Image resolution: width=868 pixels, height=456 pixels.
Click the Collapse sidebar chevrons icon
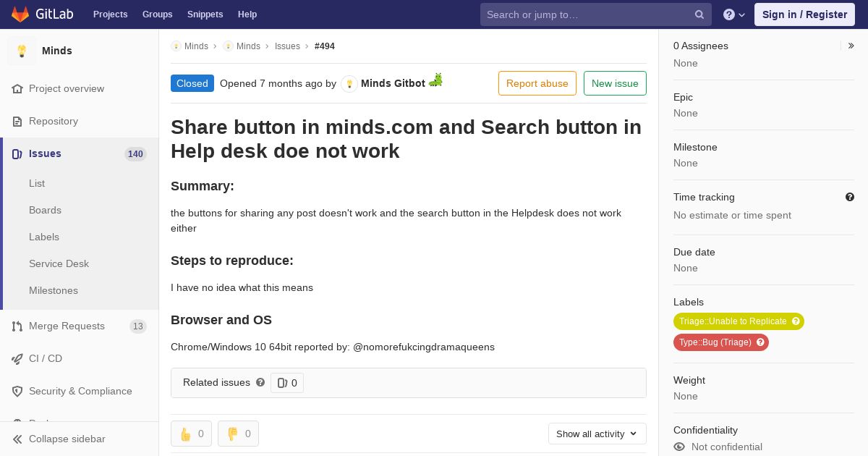click(x=17, y=439)
